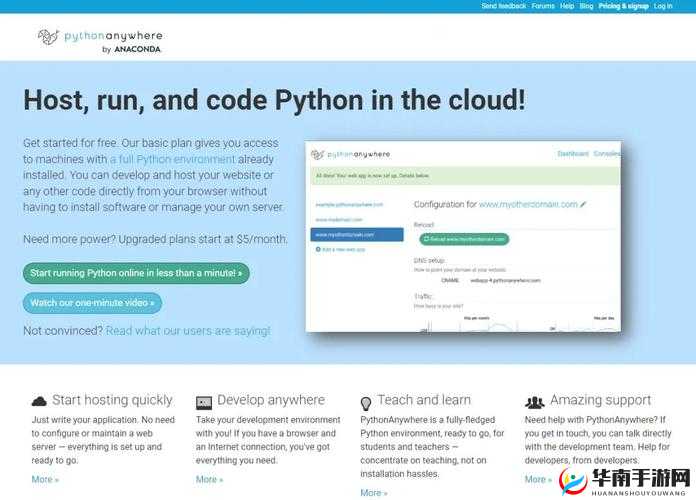Click the PythonAnywhere snake logo icon

click(x=48, y=37)
